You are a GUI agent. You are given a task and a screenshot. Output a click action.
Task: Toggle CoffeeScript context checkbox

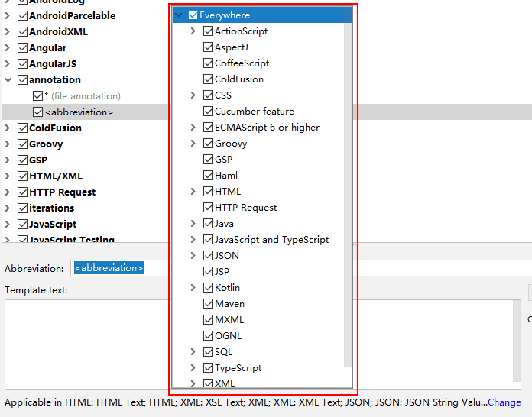[208, 63]
